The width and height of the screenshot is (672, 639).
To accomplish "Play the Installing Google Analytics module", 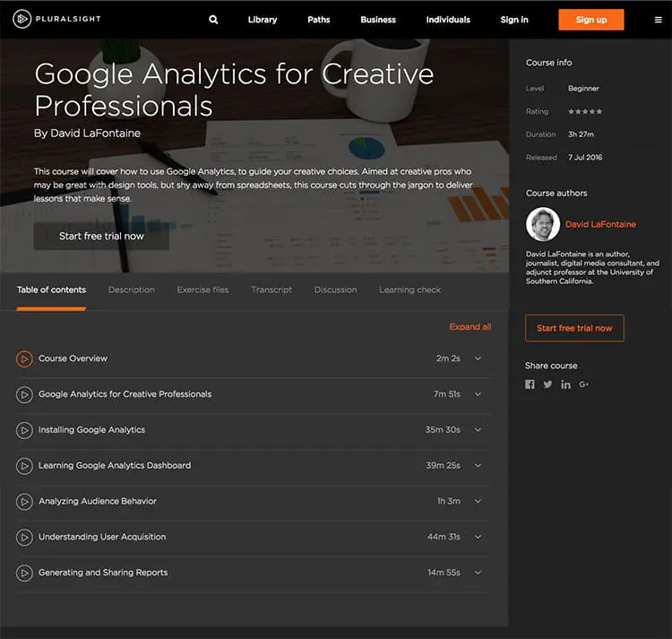I will pyautogui.click(x=24, y=430).
